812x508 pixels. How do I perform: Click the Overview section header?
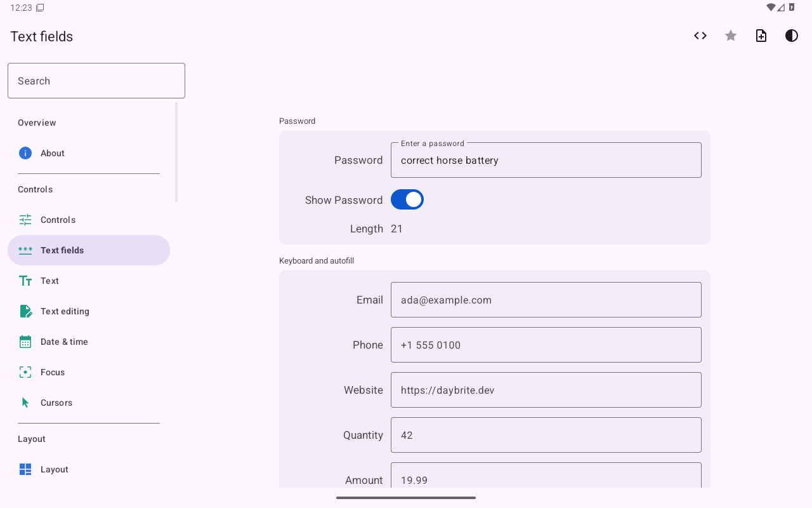click(37, 123)
